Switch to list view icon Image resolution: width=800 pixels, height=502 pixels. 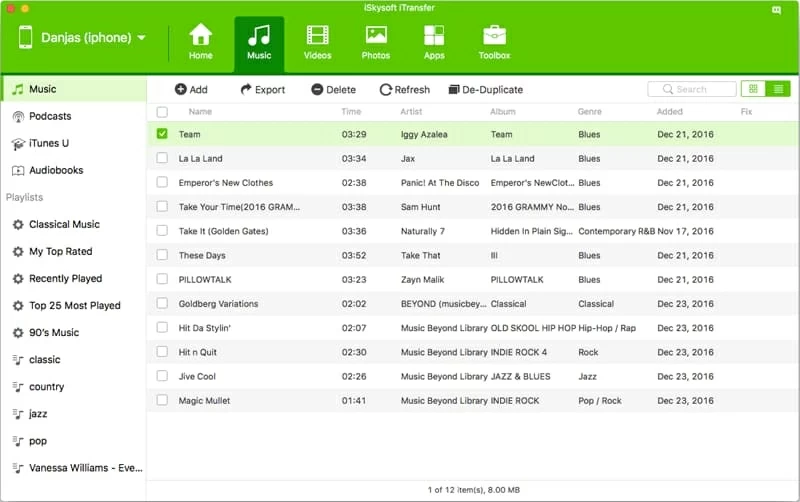tap(778, 89)
